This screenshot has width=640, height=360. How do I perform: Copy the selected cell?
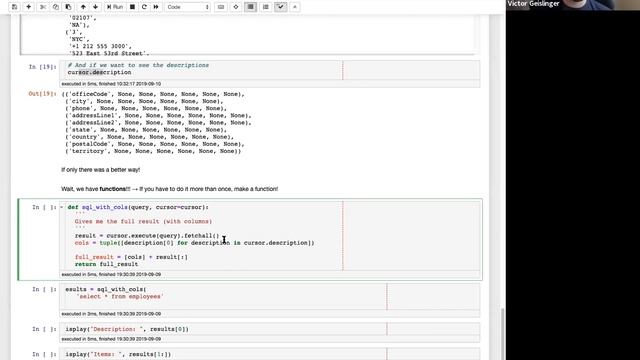pos(56,7)
